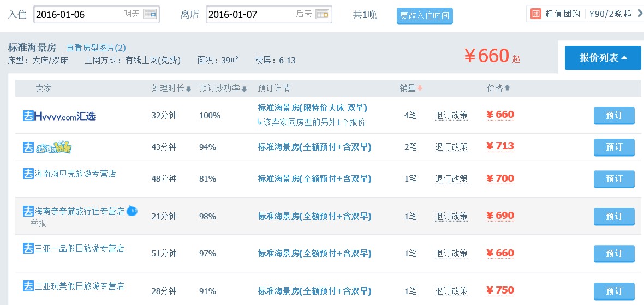The width and height of the screenshot is (644, 305).
Task: View 退订政策 for the ¥690 offer
Action: point(451,216)
